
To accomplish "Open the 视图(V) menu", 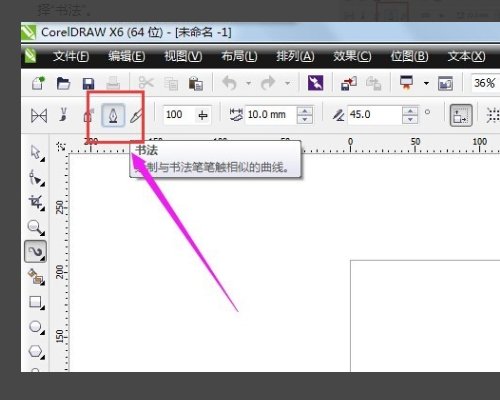I will pos(183,56).
